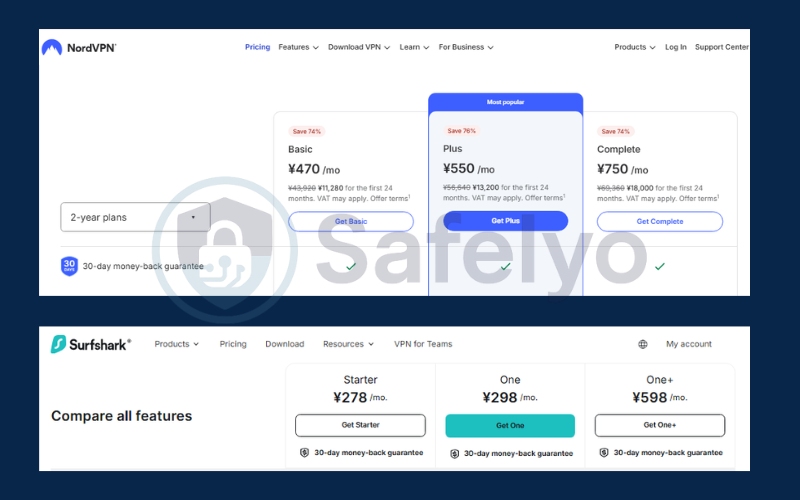Click the Surfshark logo
Image resolution: width=800 pixels, height=500 pixels.
90,344
